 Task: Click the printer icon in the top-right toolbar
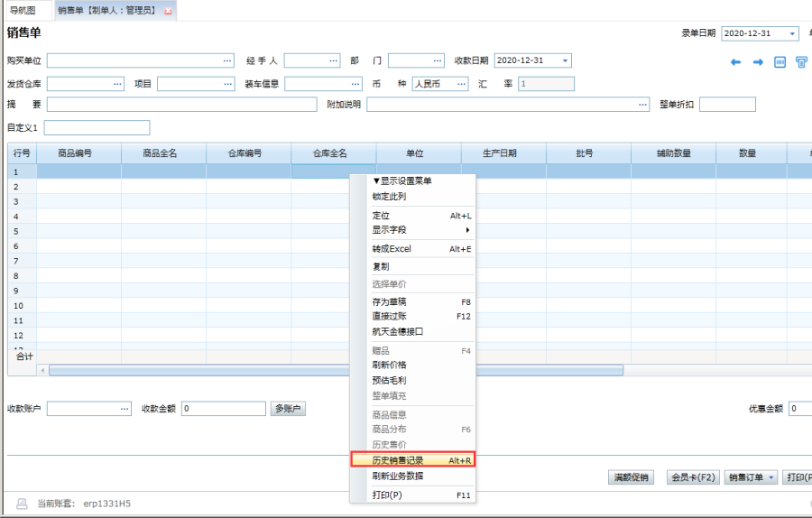[801, 62]
